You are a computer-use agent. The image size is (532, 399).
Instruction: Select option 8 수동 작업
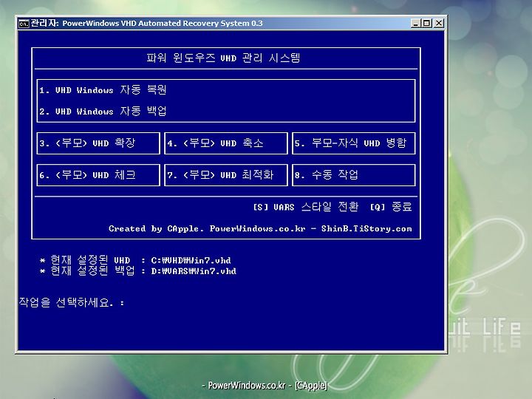(x=353, y=175)
